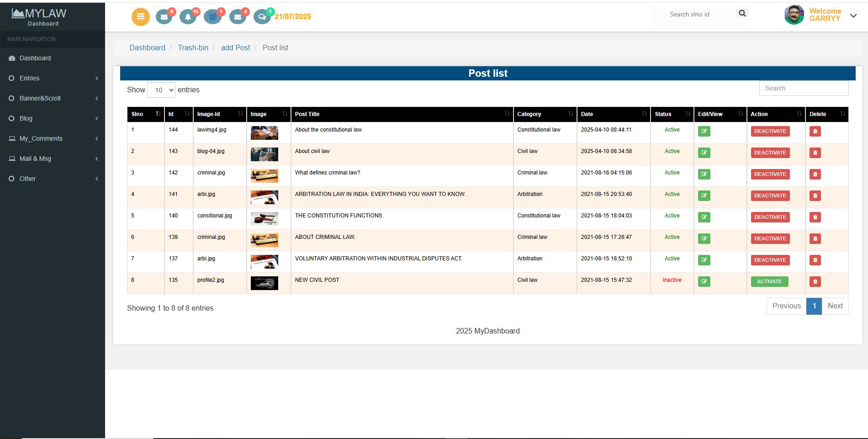
Task: Open Trash-bin breadcrumb link
Action: 193,48
